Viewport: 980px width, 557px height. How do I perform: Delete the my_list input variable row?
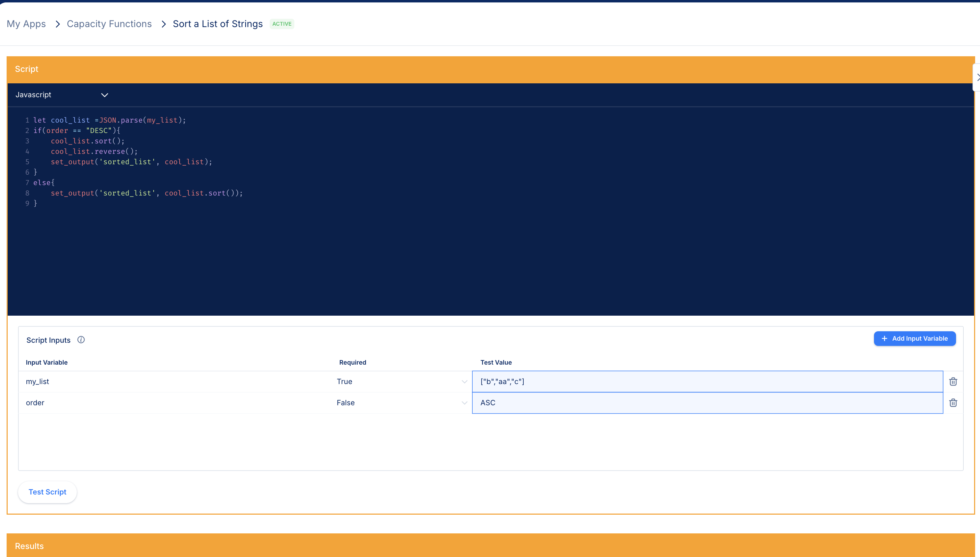(x=953, y=381)
